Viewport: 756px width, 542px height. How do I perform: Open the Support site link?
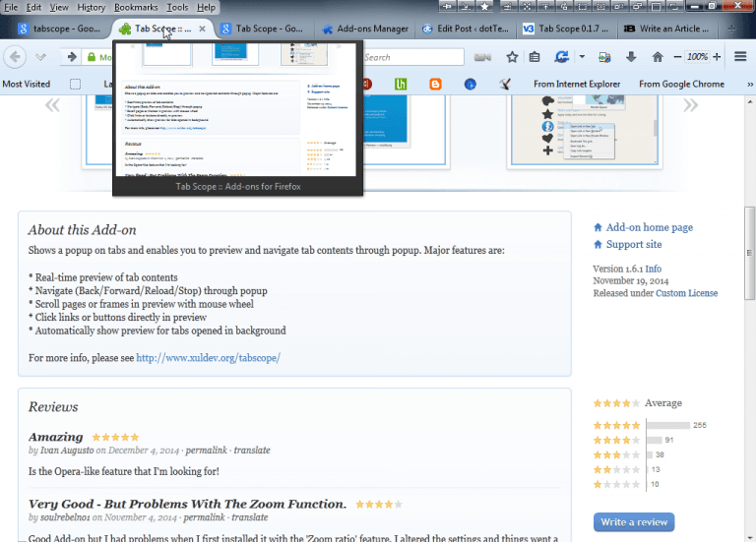point(634,244)
